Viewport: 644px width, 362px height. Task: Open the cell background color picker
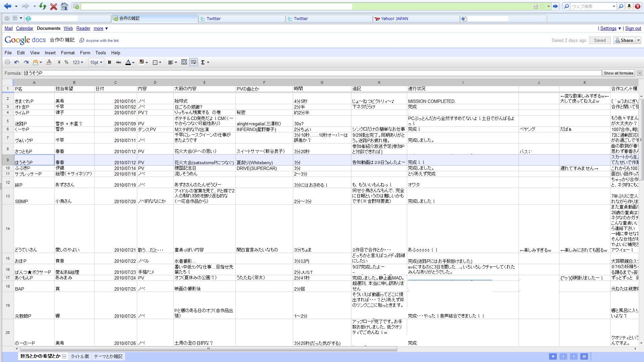click(144, 62)
